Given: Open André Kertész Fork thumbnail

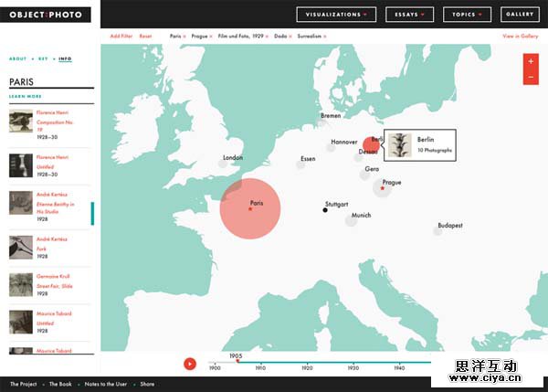Looking at the screenshot, I should click(22, 245).
